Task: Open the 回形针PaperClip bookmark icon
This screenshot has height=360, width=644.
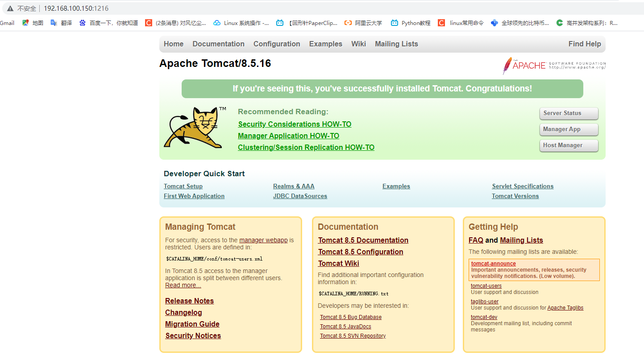Action: [x=280, y=23]
